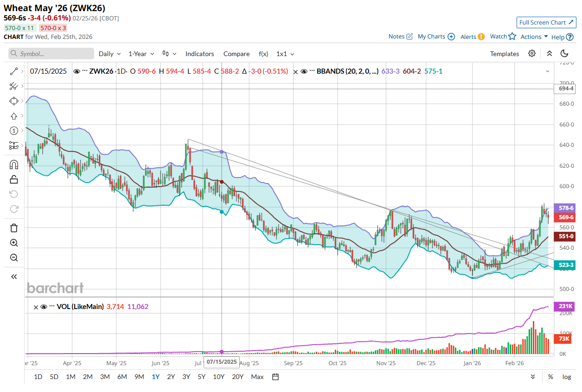Toggle the magnet snap mode
The image size is (582, 392).
point(13,164)
